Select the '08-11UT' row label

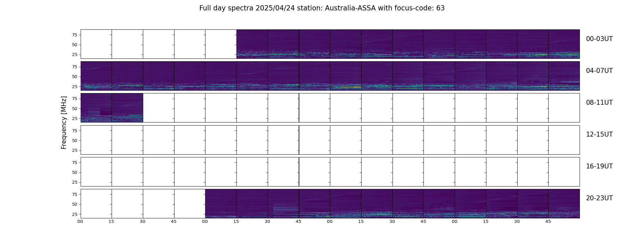(599, 103)
